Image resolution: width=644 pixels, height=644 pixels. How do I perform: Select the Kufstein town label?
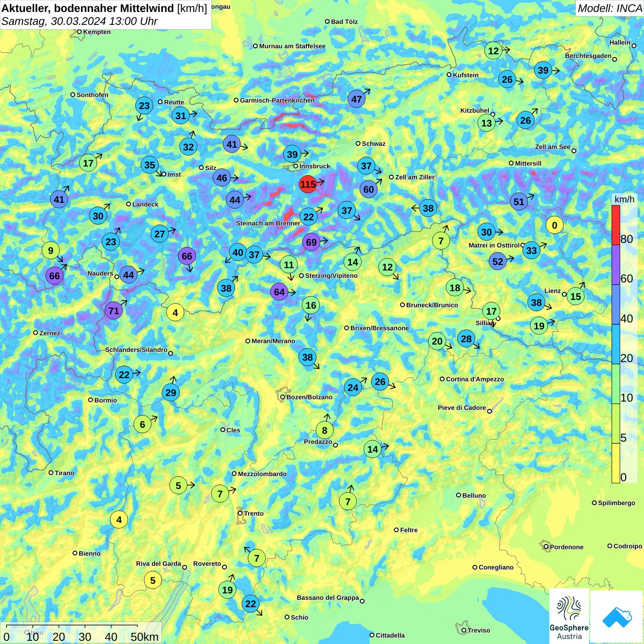point(466,75)
